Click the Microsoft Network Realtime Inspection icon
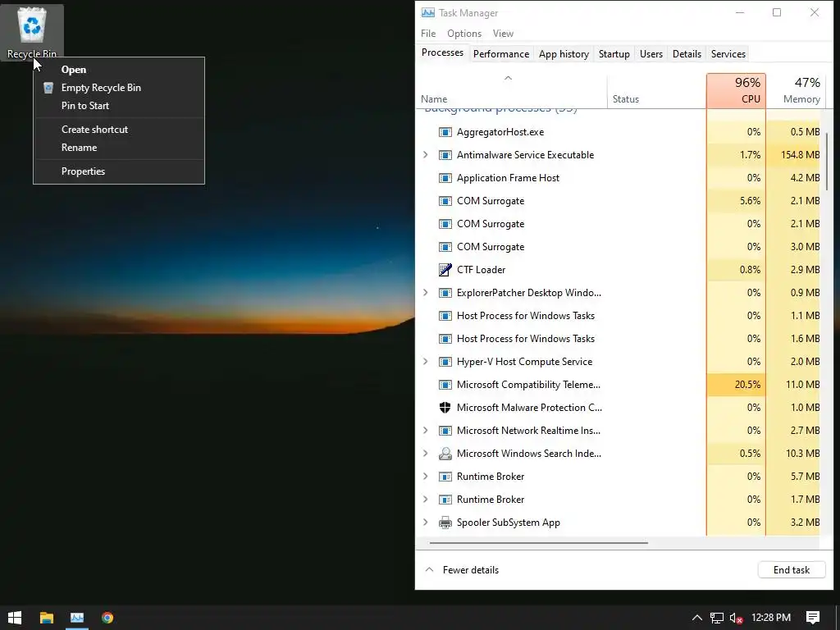 point(445,431)
